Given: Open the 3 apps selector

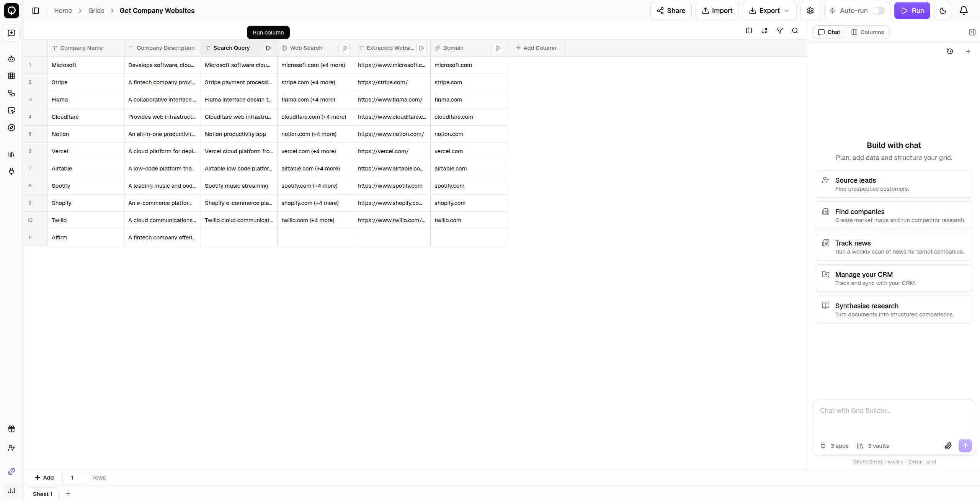Looking at the screenshot, I should click(835, 446).
